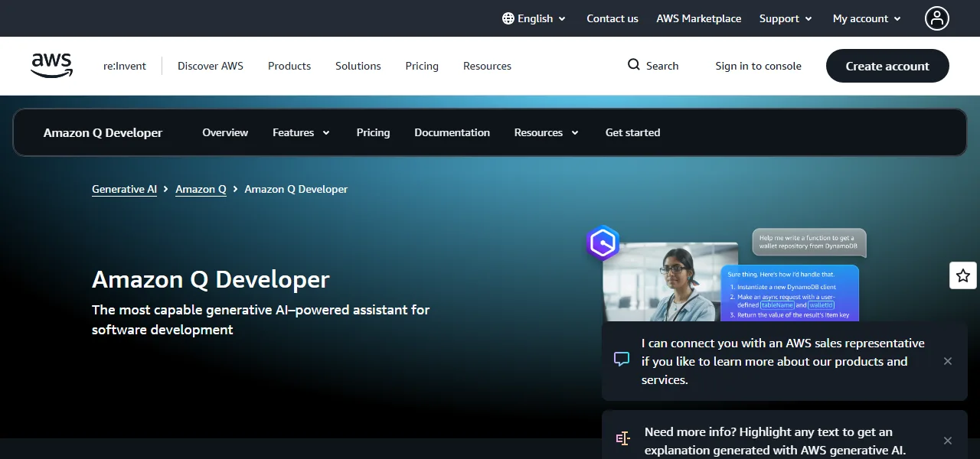This screenshot has width=980, height=459.
Task: Click the blue Sure thing response bubble
Action: 789,294
